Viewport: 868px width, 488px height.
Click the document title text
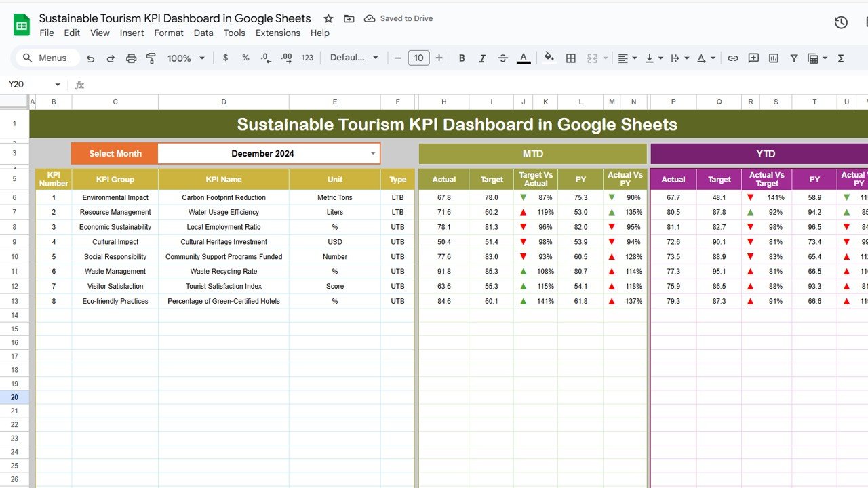pyautogui.click(x=175, y=18)
